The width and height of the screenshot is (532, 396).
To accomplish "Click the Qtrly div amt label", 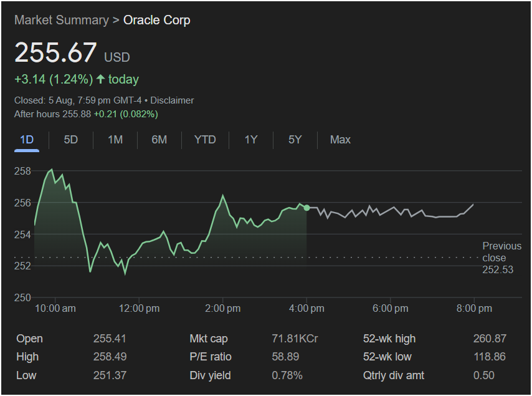I will coord(394,375).
